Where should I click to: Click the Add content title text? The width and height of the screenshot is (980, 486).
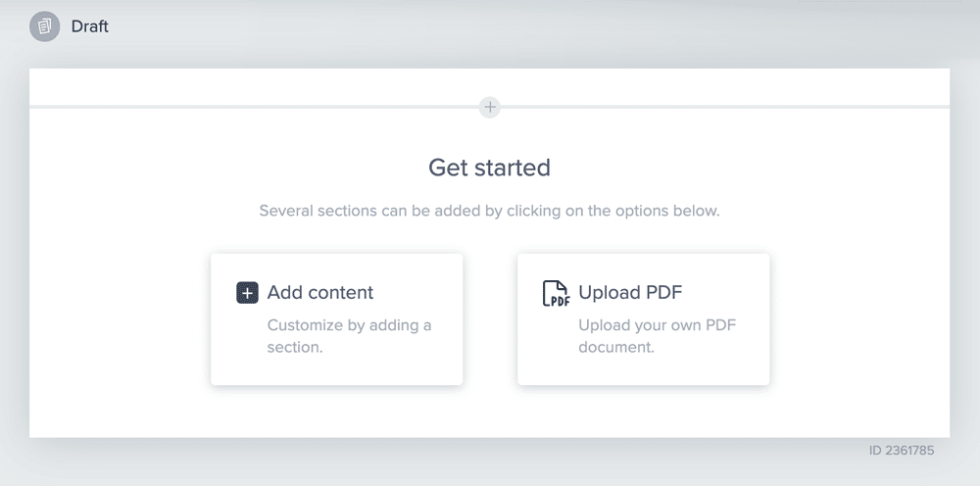pyautogui.click(x=320, y=292)
